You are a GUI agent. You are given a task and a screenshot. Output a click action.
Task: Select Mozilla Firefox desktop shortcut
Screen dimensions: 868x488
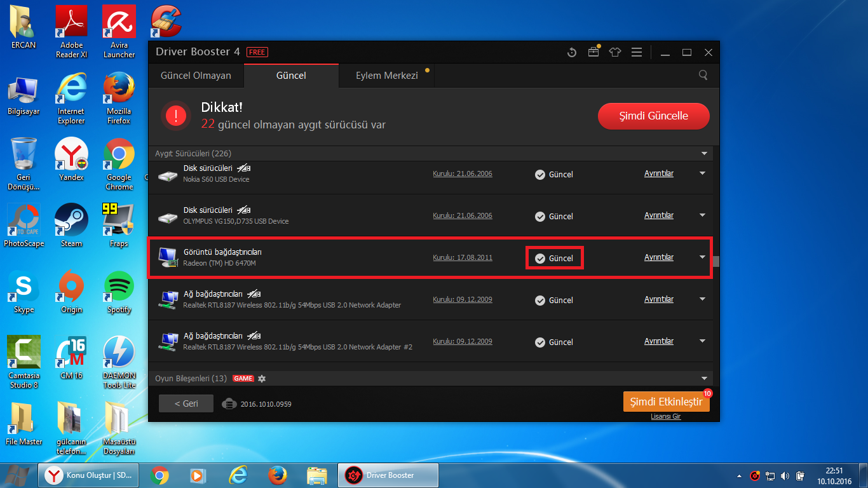coord(119,99)
